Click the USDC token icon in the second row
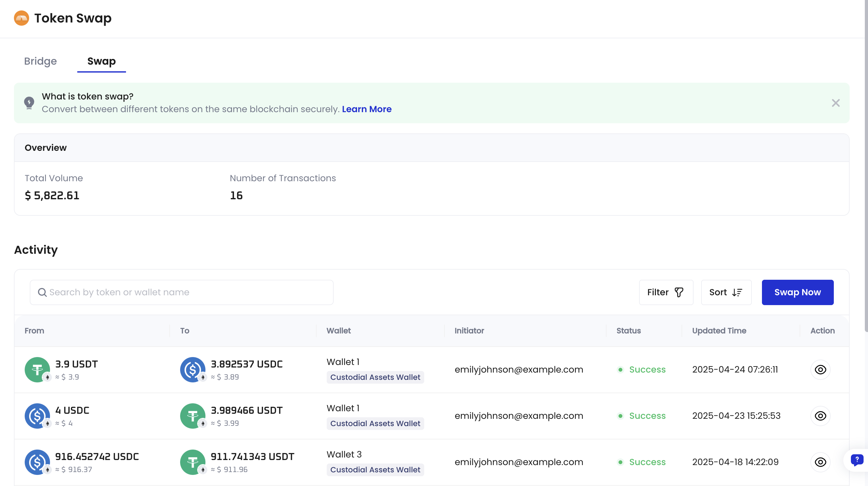Screen dimensions: 868x486 [37, 416]
